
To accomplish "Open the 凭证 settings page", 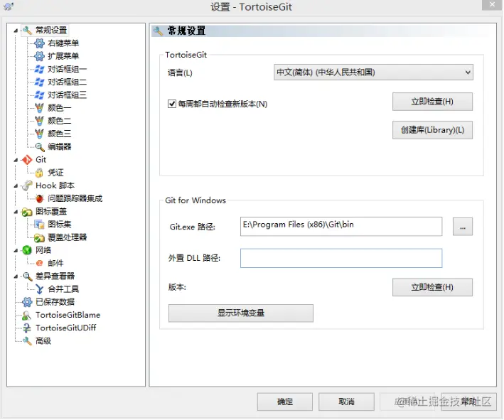I will click(55, 173).
